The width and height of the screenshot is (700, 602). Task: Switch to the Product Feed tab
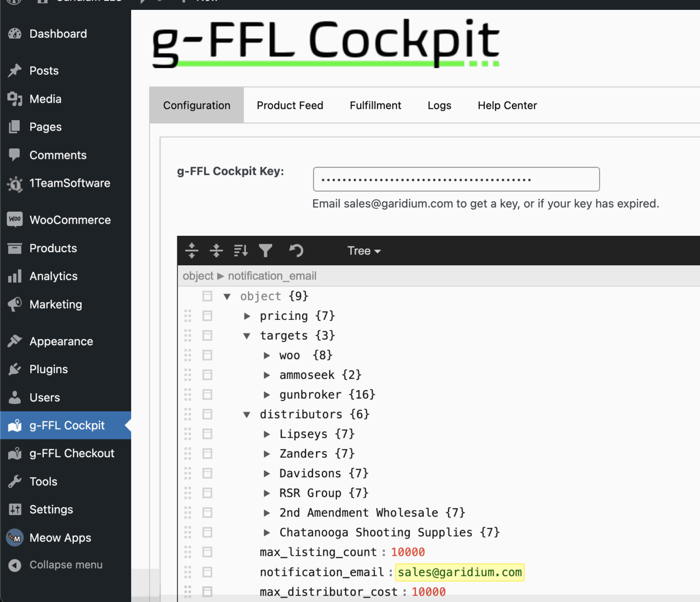tap(290, 105)
